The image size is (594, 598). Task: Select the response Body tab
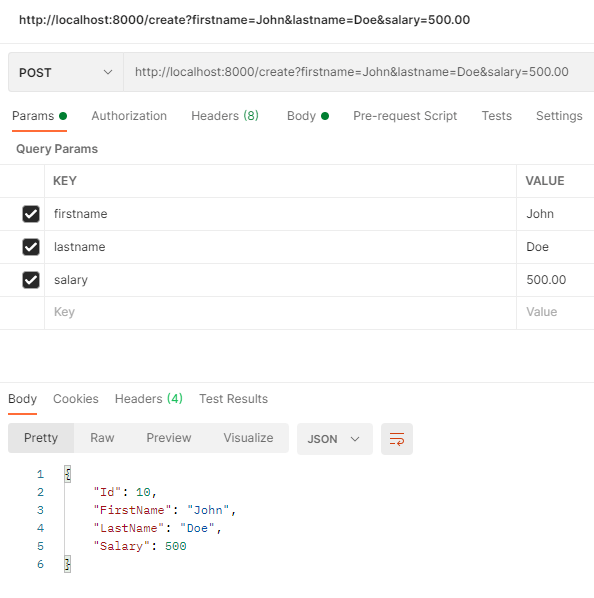22,399
